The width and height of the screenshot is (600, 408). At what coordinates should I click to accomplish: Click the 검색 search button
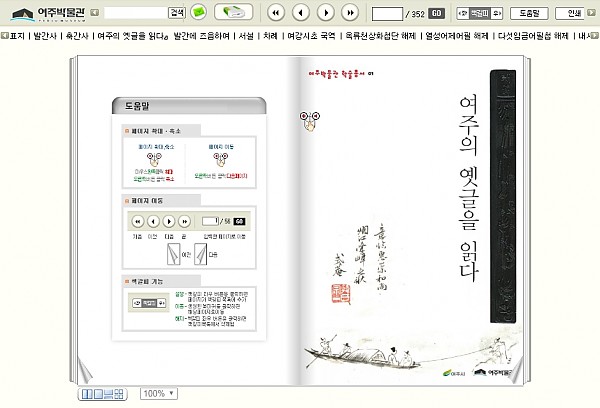click(x=177, y=13)
